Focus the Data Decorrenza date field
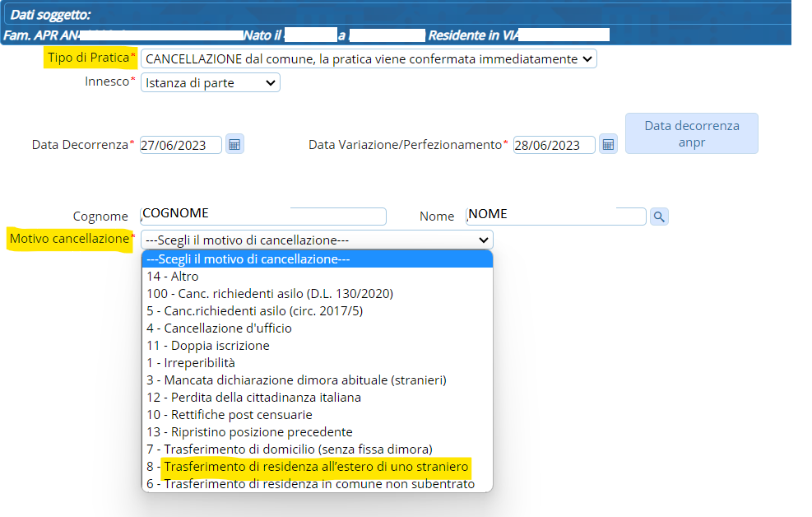The height and width of the screenshot is (517, 812). click(x=181, y=145)
